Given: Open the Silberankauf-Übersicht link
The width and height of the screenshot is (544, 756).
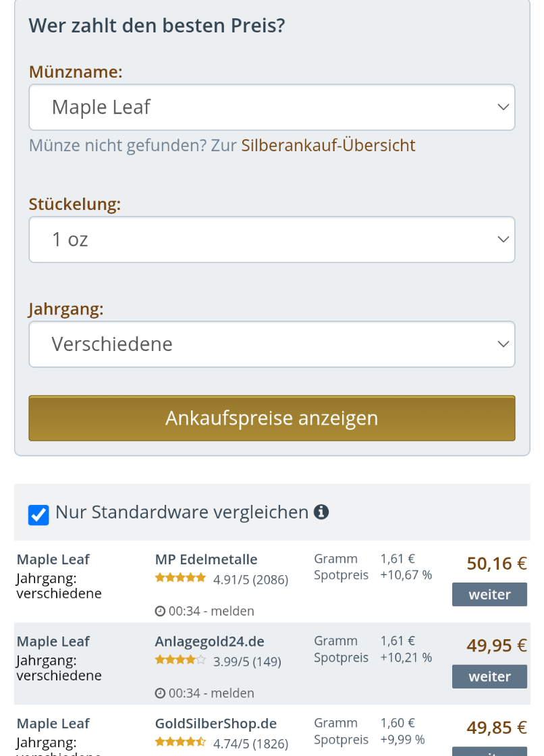Looking at the screenshot, I should (328, 145).
